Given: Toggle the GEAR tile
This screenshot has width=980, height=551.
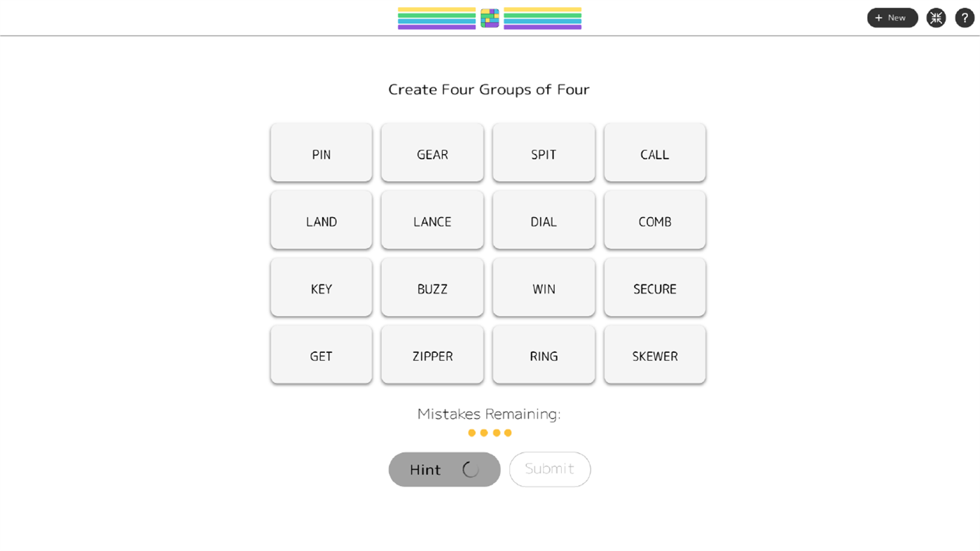Looking at the screenshot, I should [432, 154].
